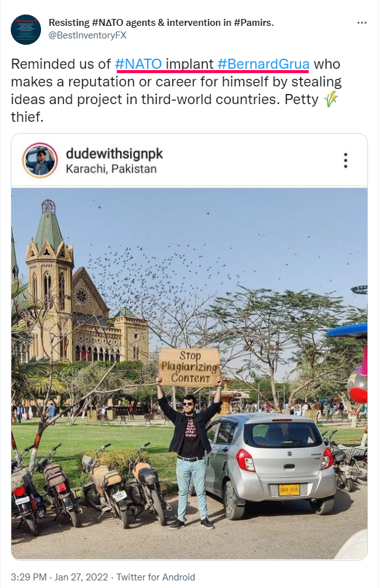Open the dudewithsignpk profile picture
Image resolution: width=380 pixels, height=588 pixels.
click(40, 160)
